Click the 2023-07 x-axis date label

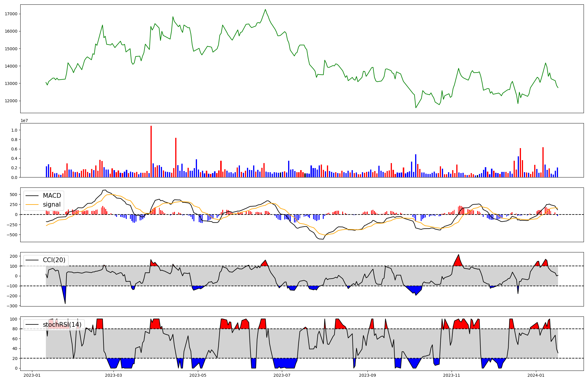282,375
